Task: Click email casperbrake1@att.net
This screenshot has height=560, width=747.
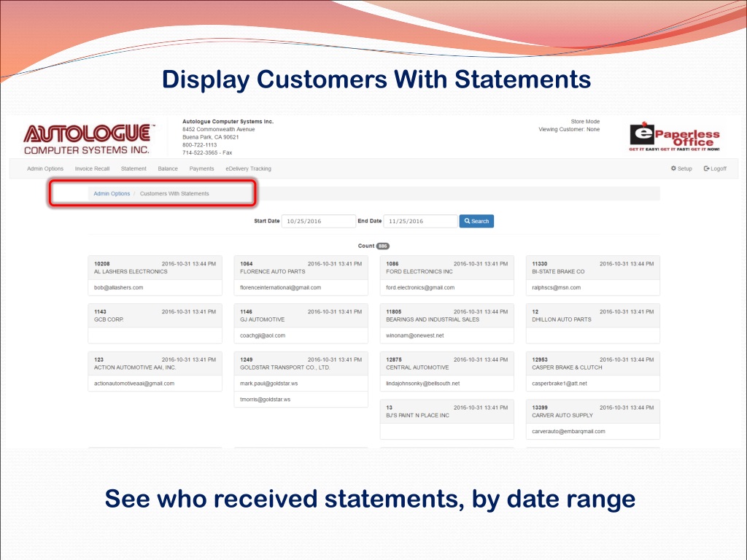Action: [560, 384]
